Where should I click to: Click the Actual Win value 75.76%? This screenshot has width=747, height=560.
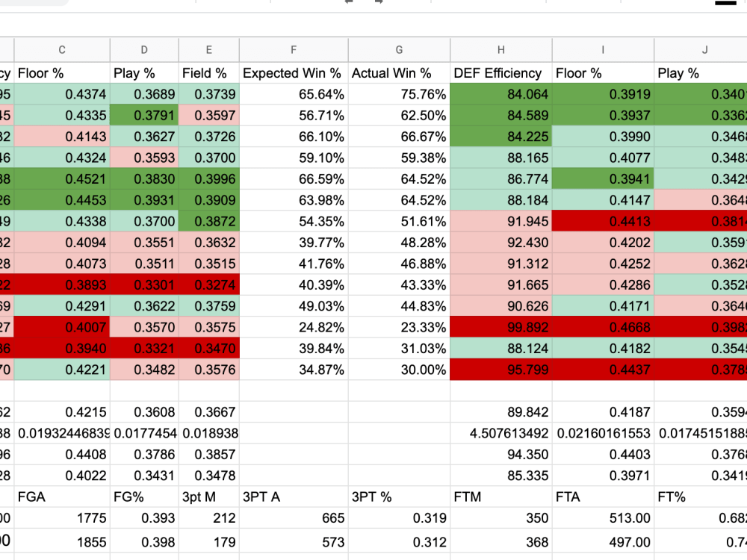pyautogui.click(x=399, y=94)
